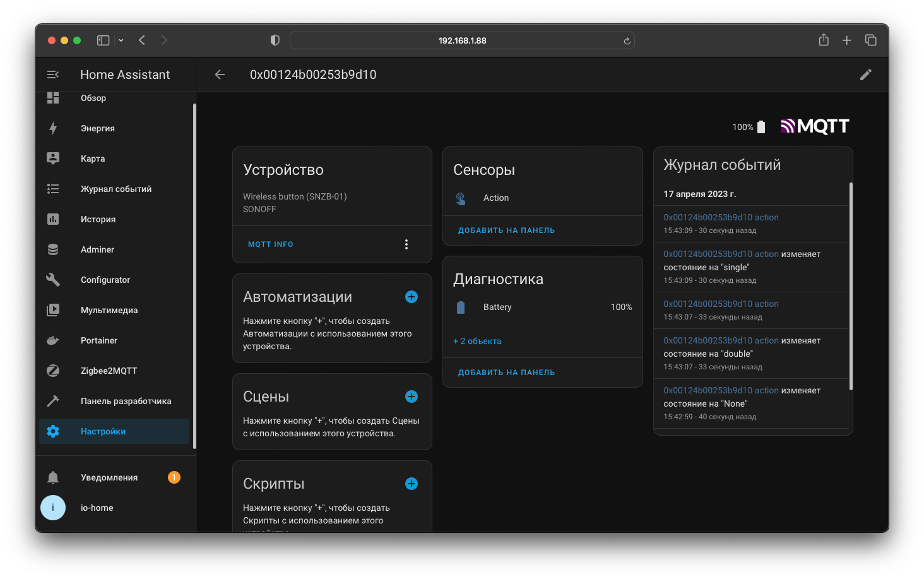Toggle the Safari sidebar panel
This screenshot has height=579, width=924.
pyautogui.click(x=103, y=40)
